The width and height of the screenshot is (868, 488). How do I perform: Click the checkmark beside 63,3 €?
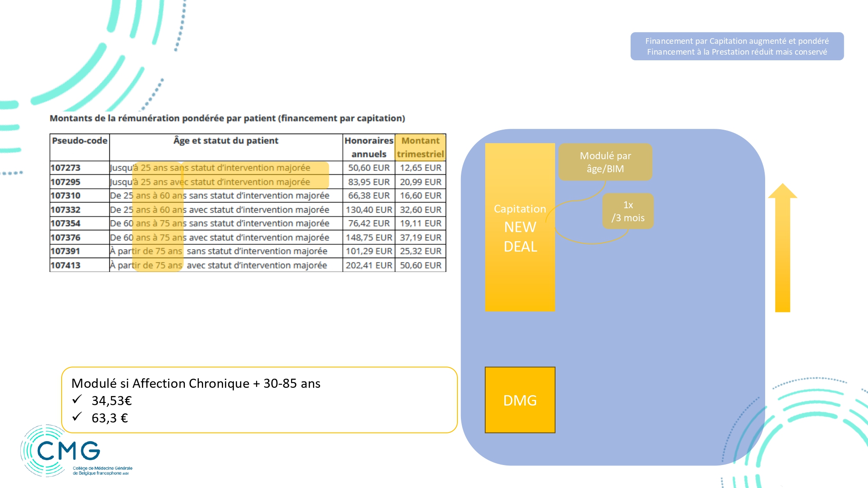(77, 417)
